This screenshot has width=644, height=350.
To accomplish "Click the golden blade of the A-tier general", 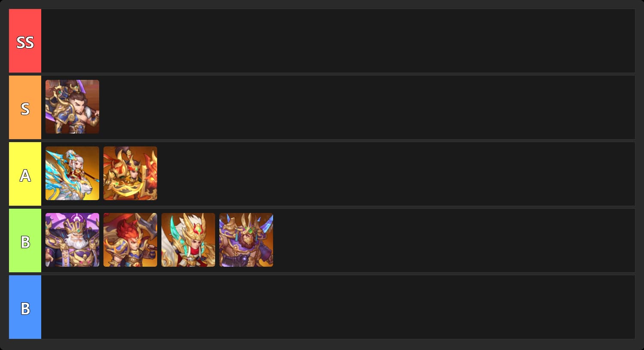I will 125,191.
